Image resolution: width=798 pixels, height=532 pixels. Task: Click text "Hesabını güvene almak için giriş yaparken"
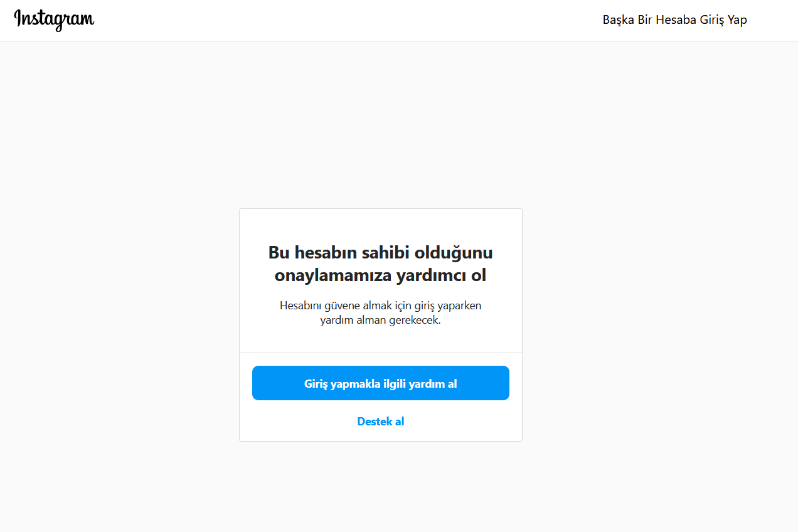tap(381, 306)
